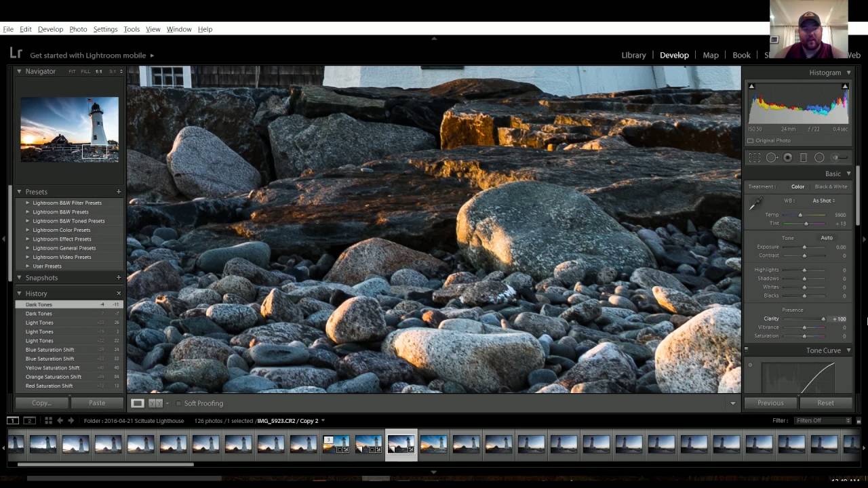868x488 pixels.
Task: Go forward with filmstrip right arrow
Action: pyautogui.click(x=71, y=421)
